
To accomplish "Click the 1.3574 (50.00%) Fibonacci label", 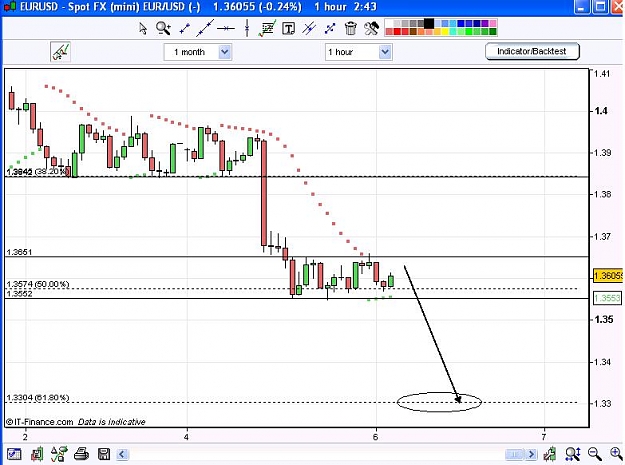I will 38,284.
